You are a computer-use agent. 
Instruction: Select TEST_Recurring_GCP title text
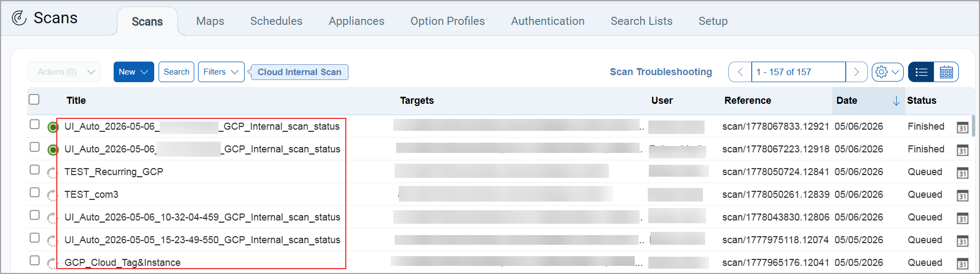[x=114, y=172]
